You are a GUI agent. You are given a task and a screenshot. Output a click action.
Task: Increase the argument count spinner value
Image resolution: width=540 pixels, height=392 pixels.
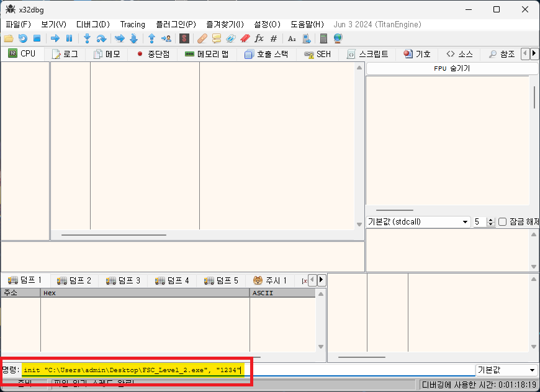tap(492, 220)
